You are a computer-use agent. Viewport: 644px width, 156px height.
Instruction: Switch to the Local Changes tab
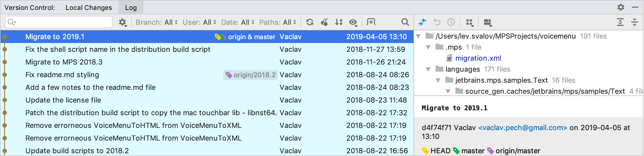pyautogui.click(x=88, y=7)
